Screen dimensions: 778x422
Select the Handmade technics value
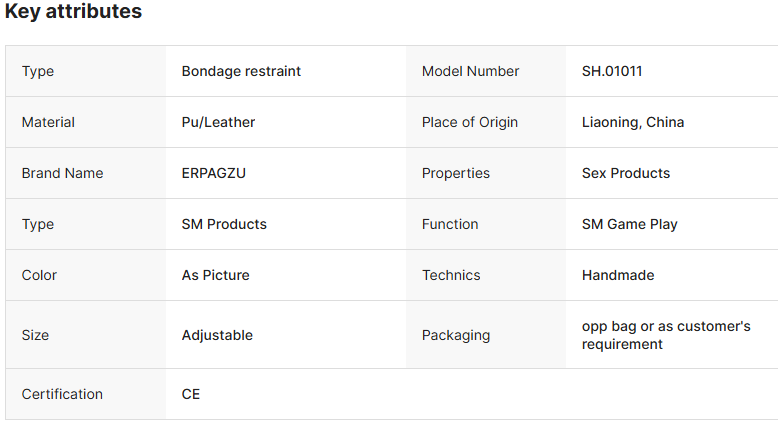(x=617, y=275)
